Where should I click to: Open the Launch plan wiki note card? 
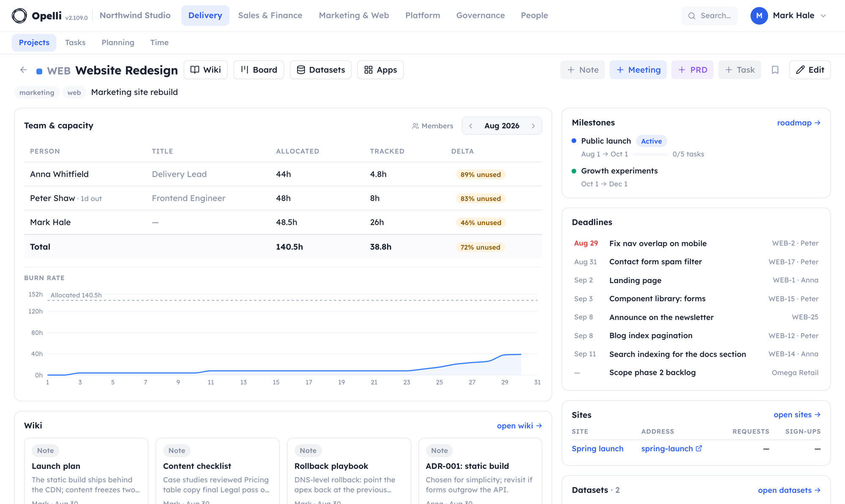click(86, 471)
